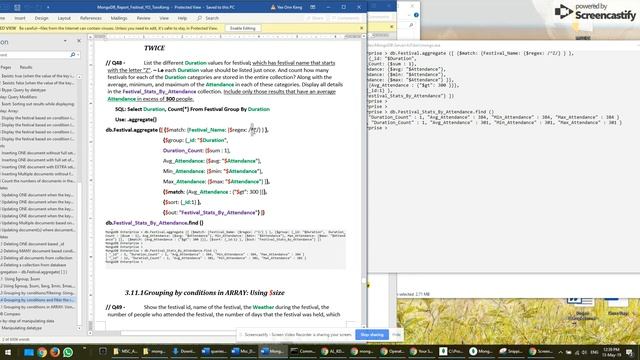Click the search icon in background window
Screen dimensions: 640x360
(x=411, y=25)
